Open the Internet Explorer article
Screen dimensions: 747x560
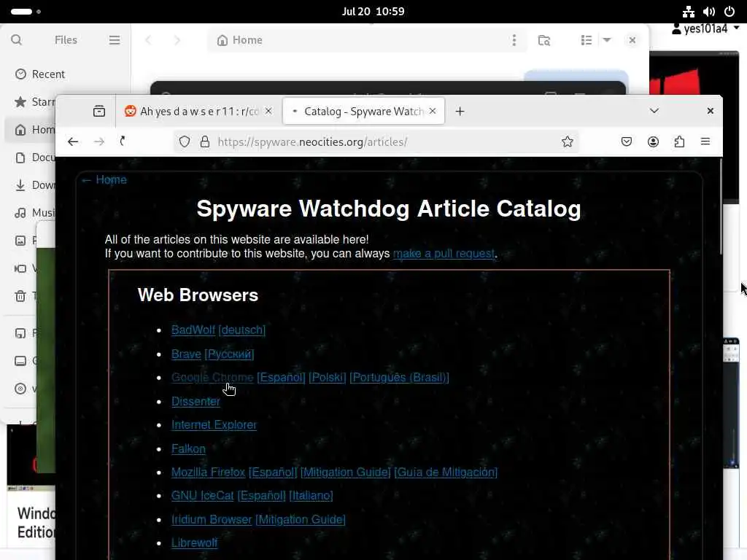pos(214,424)
